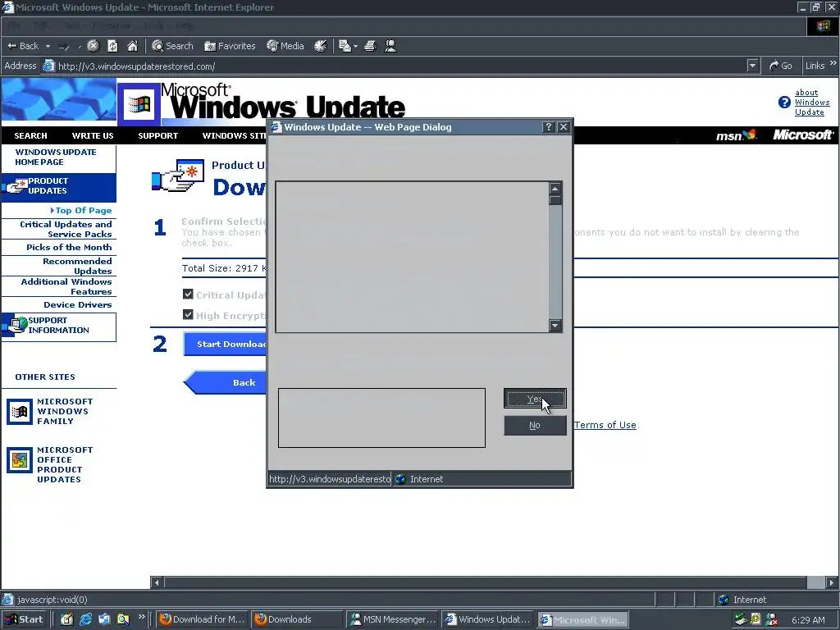Viewport: 840px width, 630px height.
Task: Expand the quick launch overflow chevron
Action: click(x=141, y=617)
